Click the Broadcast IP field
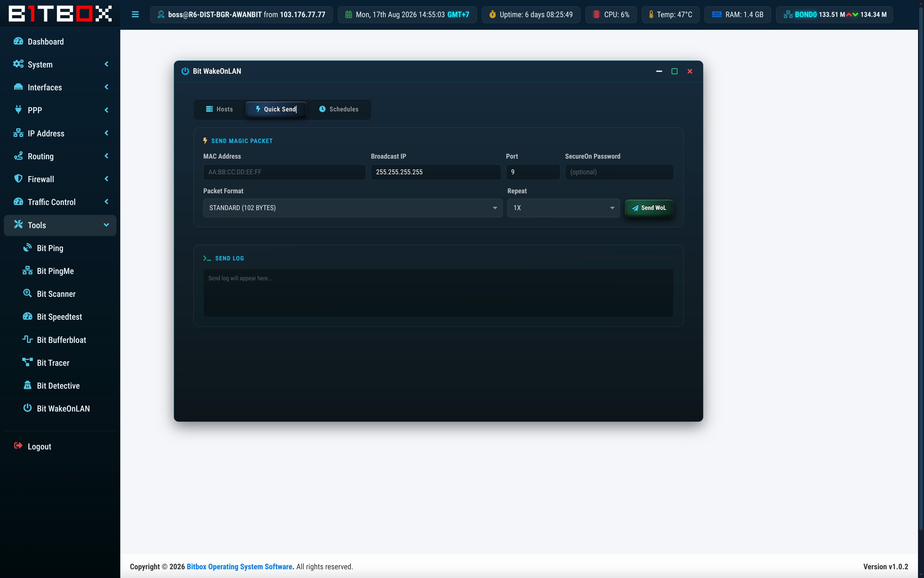Screen dimensions: 924x578 436,172
